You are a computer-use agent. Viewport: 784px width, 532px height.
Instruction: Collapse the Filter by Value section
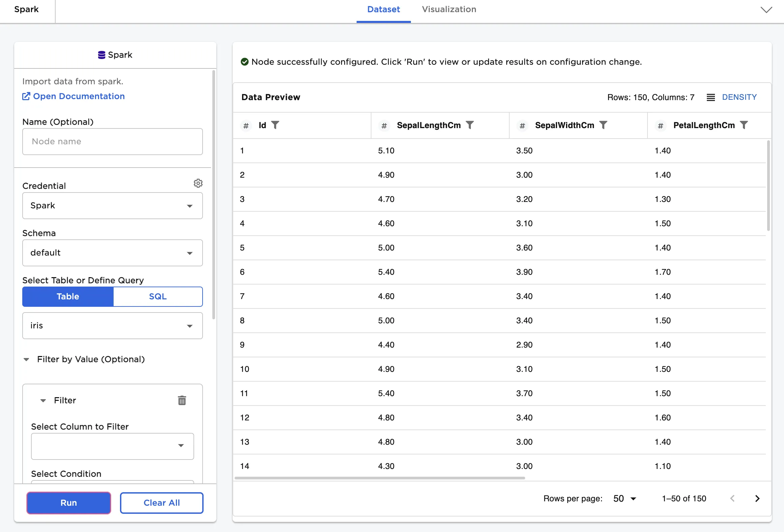pyautogui.click(x=26, y=360)
